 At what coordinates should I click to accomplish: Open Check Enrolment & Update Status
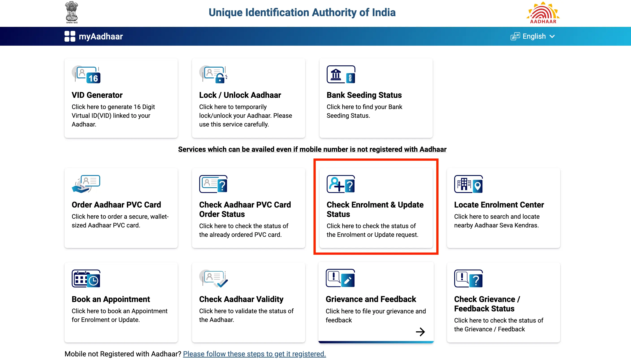coord(376,208)
